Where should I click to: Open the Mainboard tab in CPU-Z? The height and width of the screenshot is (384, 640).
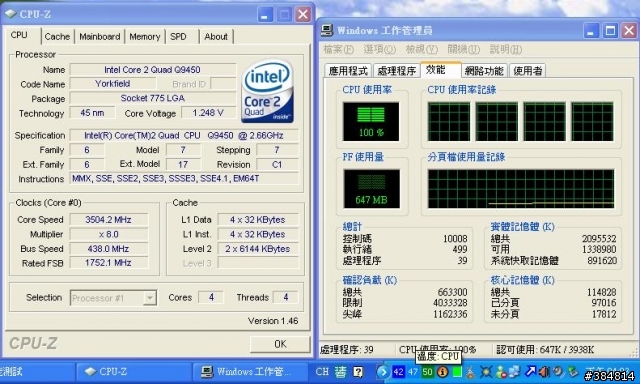coord(100,37)
